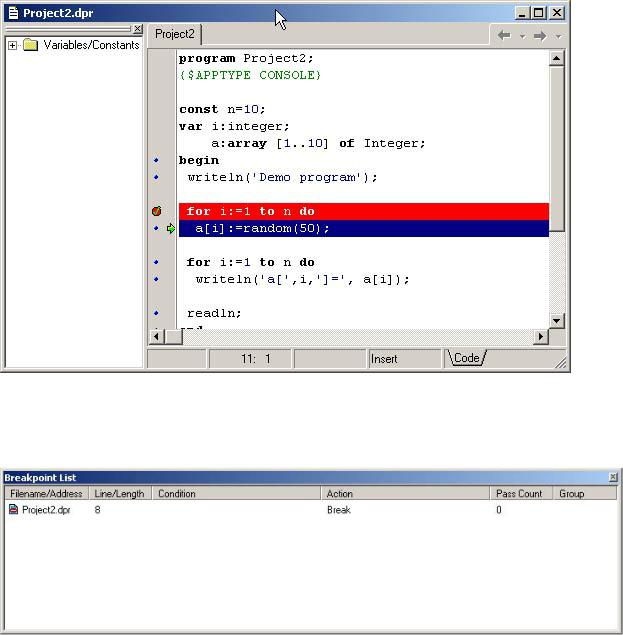Open the forward history dropdown arrow

click(559, 36)
